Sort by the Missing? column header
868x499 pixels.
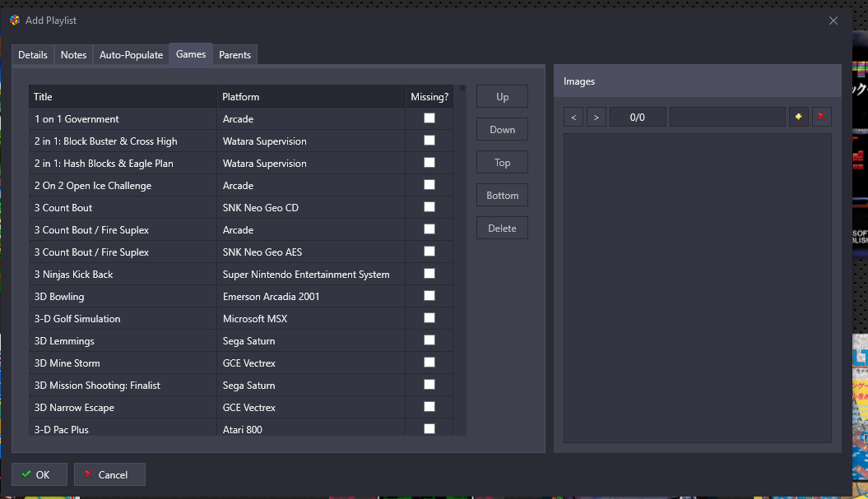429,97
